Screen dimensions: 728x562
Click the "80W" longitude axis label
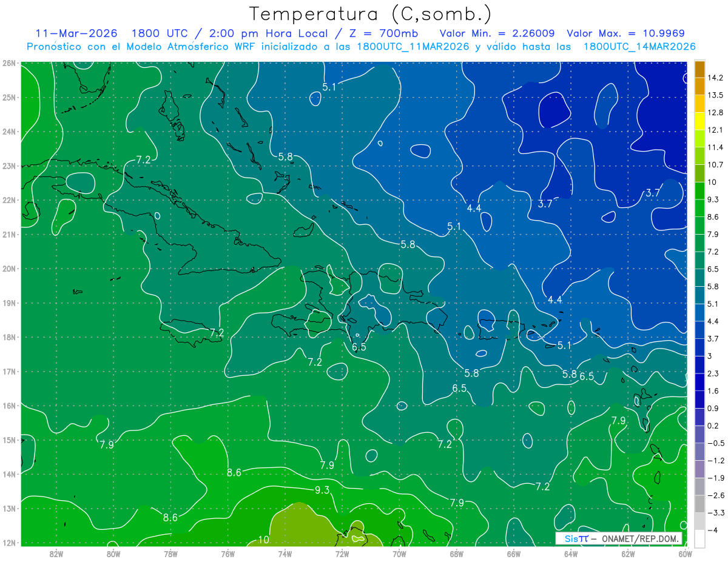point(113,554)
